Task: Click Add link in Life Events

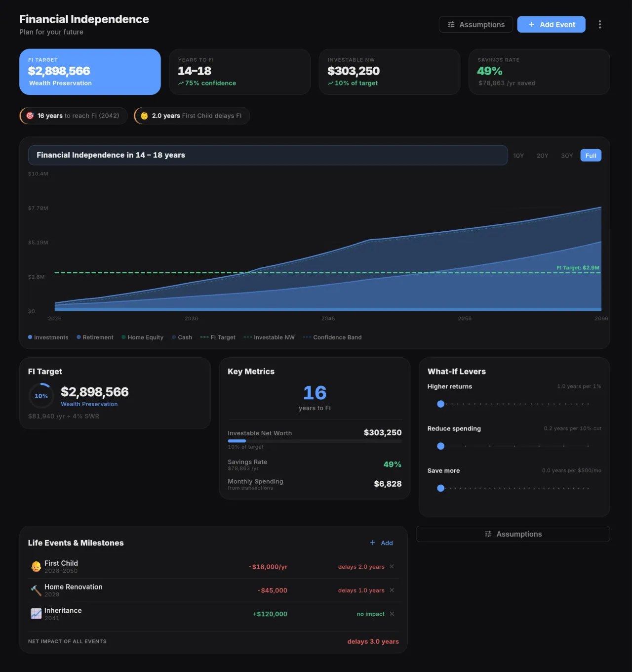Action: coord(382,543)
